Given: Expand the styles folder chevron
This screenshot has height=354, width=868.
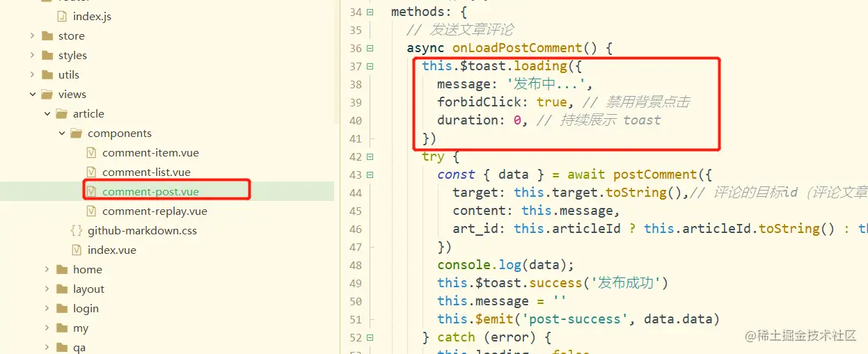Looking at the screenshot, I should click(x=33, y=56).
